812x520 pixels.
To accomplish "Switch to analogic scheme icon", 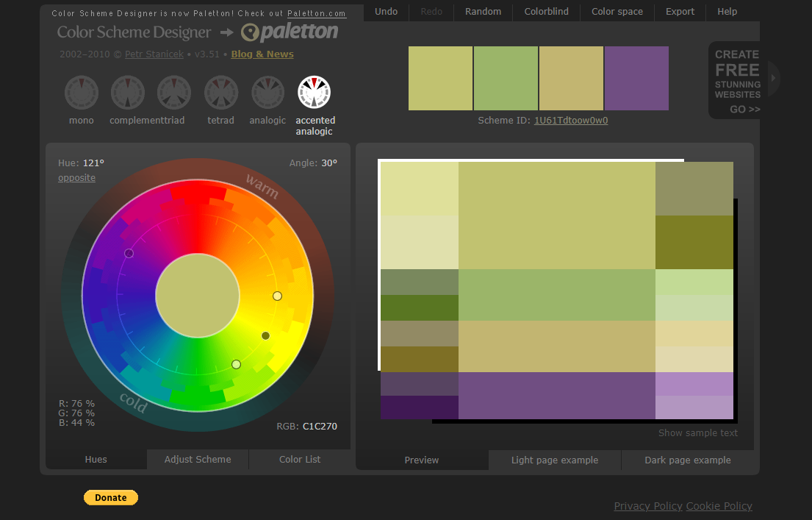I will click(x=267, y=93).
